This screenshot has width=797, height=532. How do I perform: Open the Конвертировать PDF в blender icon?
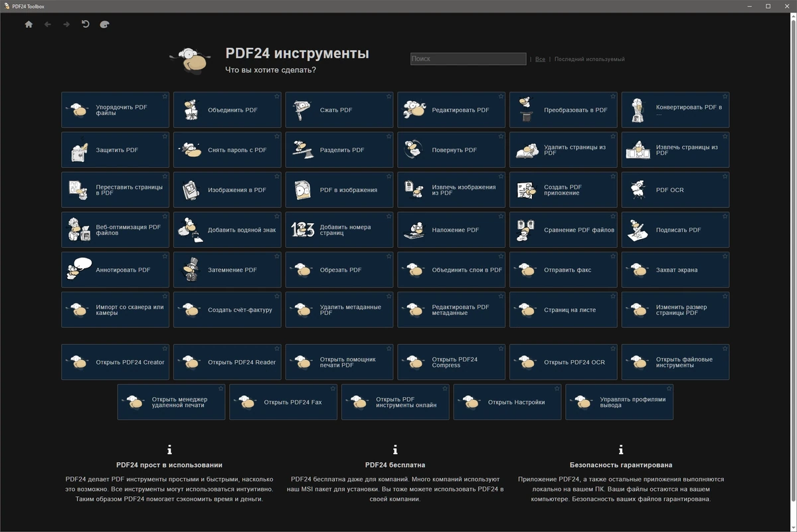click(638, 110)
